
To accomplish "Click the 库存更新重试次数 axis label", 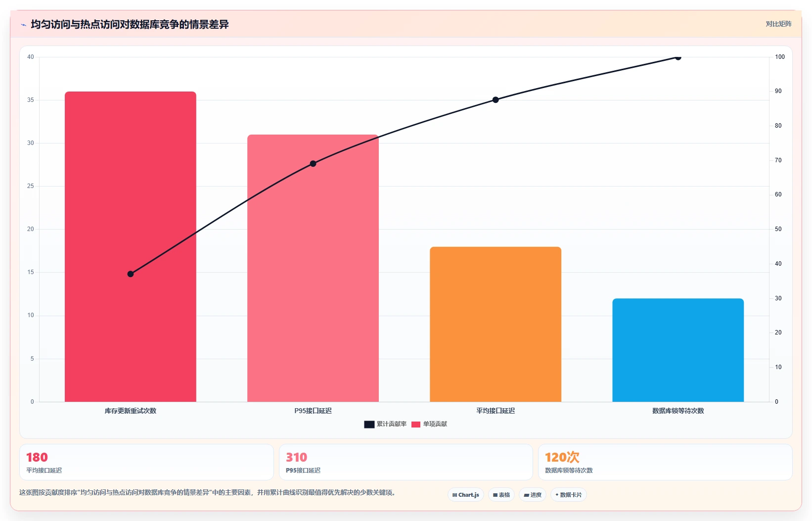I will 131,411.
